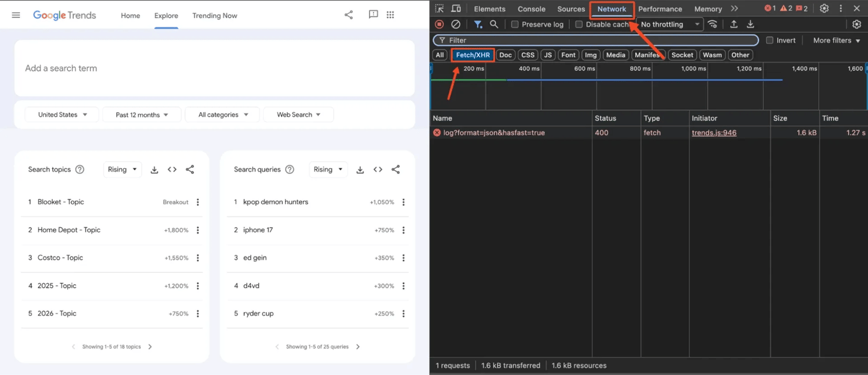Switch to the Console tab
Image resolution: width=868 pixels, height=375 pixels.
tap(531, 9)
